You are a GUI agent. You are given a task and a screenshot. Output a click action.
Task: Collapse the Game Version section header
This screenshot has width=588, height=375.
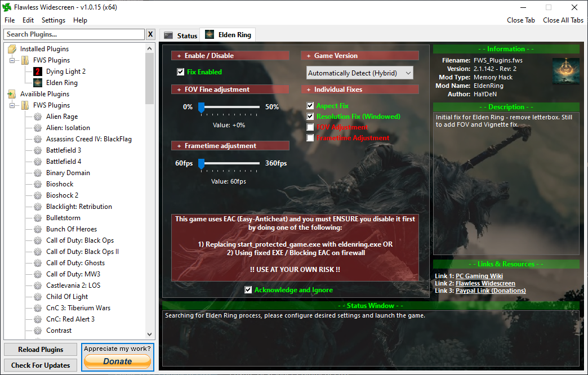click(360, 56)
